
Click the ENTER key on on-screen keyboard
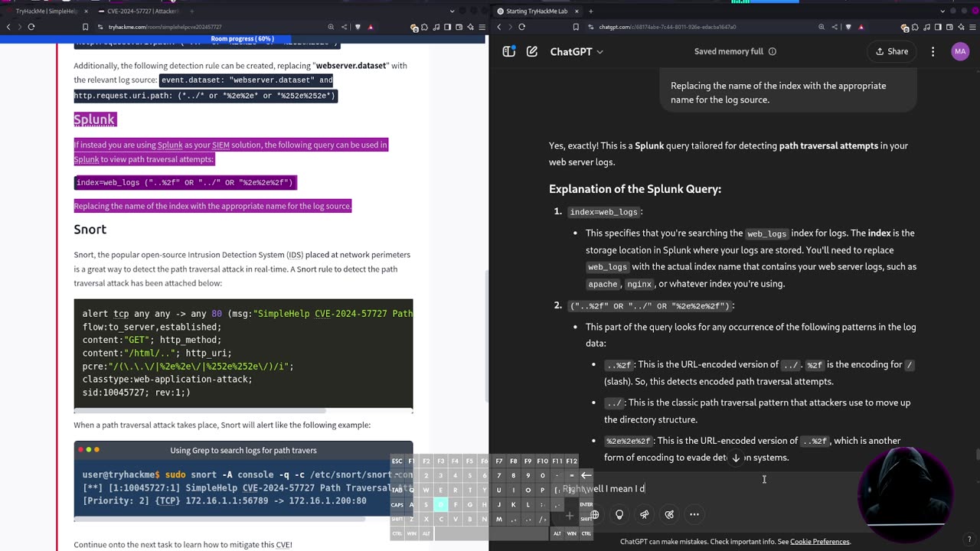(586, 504)
